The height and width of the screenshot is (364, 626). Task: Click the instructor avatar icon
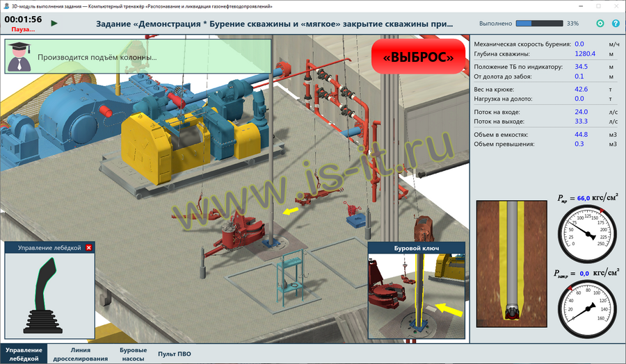point(19,56)
